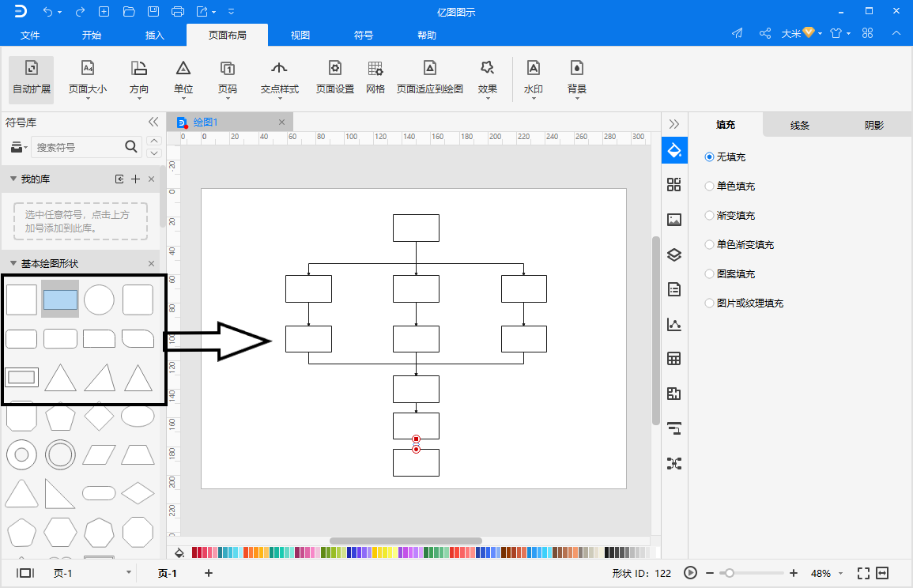Click the send paper-plane icon in title bar

(x=738, y=33)
